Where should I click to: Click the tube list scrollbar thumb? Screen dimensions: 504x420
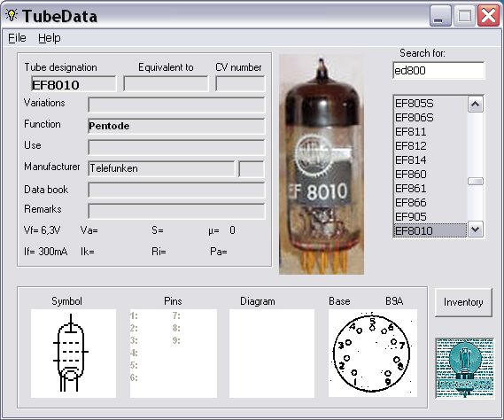coord(476,182)
